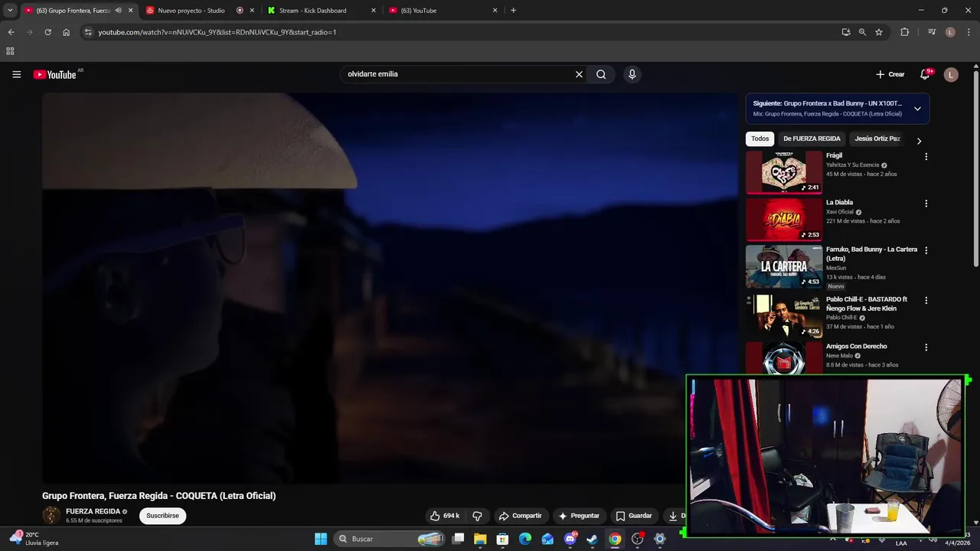Open the tab search dropdown
Image resolution: width=980 pixels, height=551 pixels.
[9, 11]
